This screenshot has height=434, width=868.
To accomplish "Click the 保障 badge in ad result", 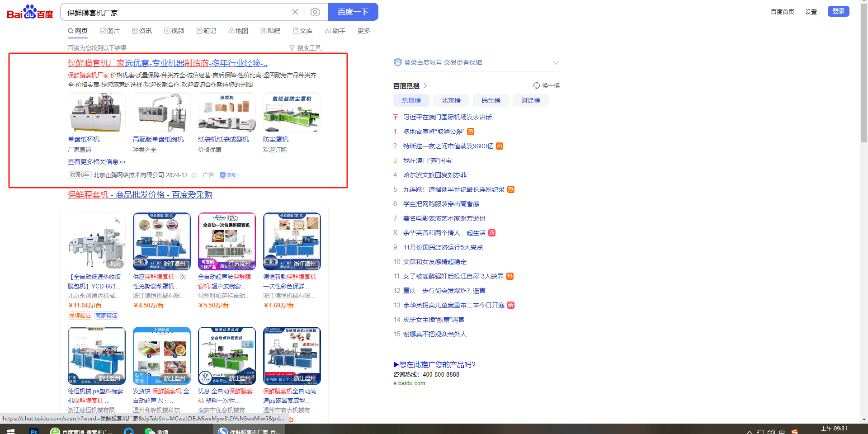I will tap(229, 175).
